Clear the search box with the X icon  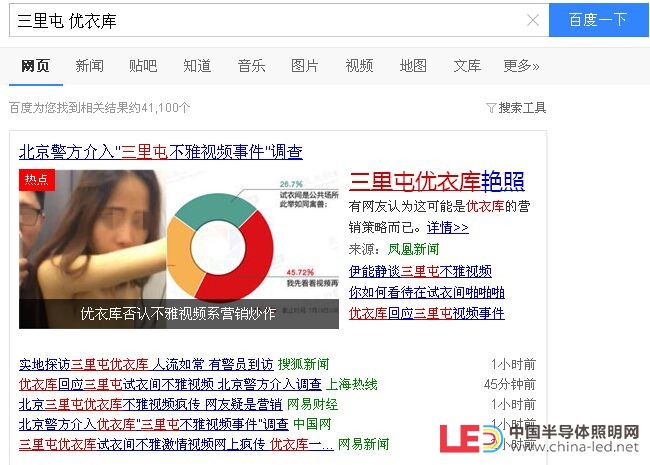[x=533, y=20]
